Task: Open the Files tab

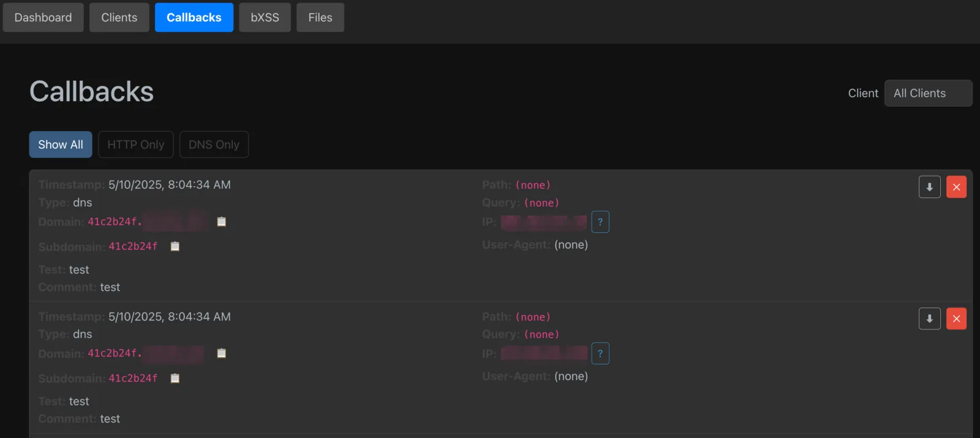Action: pyautogui.click(x=320, y=17)
